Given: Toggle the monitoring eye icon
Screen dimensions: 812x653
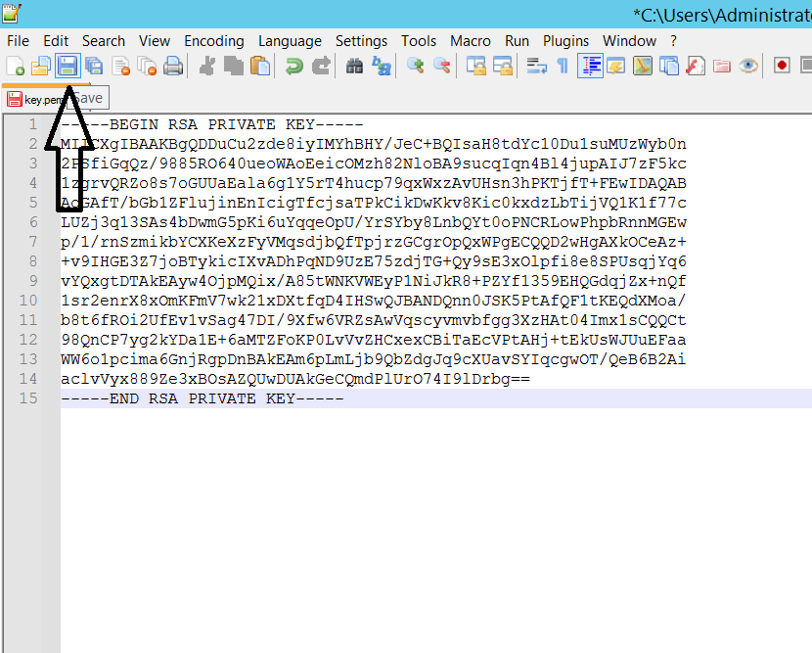Looking at the screenshot, I should pos(748,66).
